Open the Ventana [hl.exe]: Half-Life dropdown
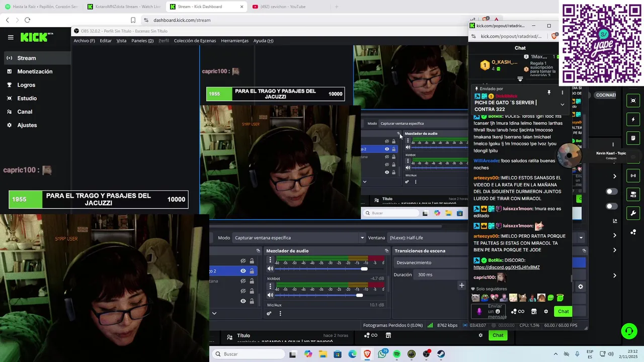Image resolution: width=644 pixels, height=362 pixels. [x=486, y=238]
